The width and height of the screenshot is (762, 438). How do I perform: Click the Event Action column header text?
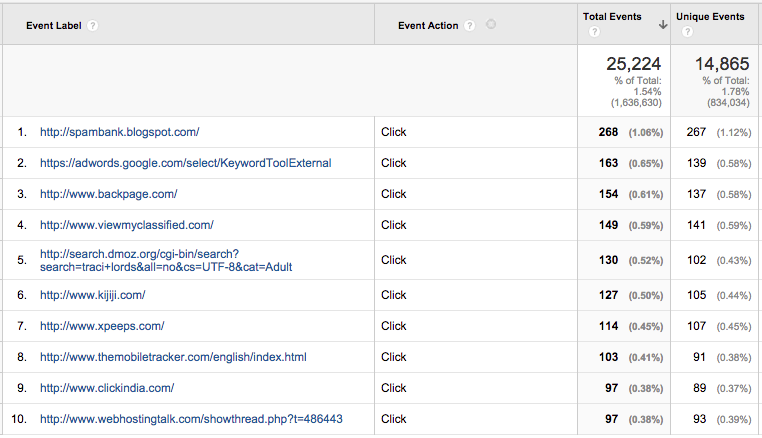(x=428, y=25)
